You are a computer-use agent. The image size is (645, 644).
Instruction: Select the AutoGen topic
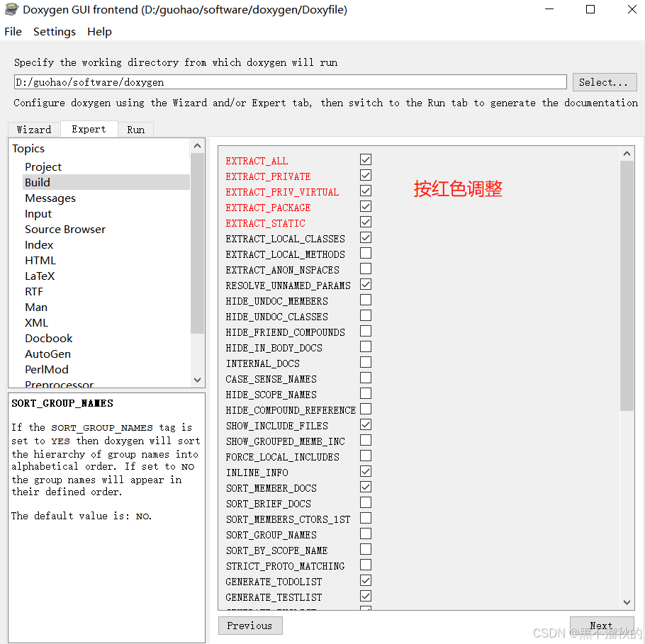(47, 354)
